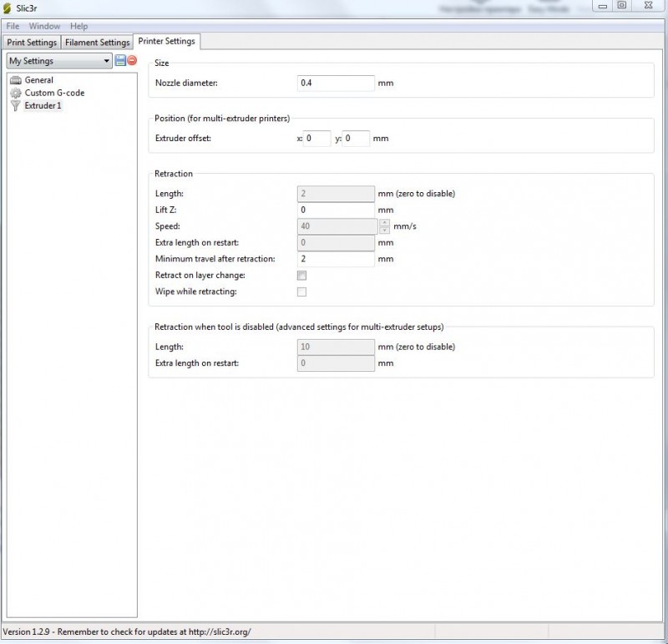The width and height of the screenshot is (668, 644).
Task: Select the General printer icon in sidebar
Action: 15,80
